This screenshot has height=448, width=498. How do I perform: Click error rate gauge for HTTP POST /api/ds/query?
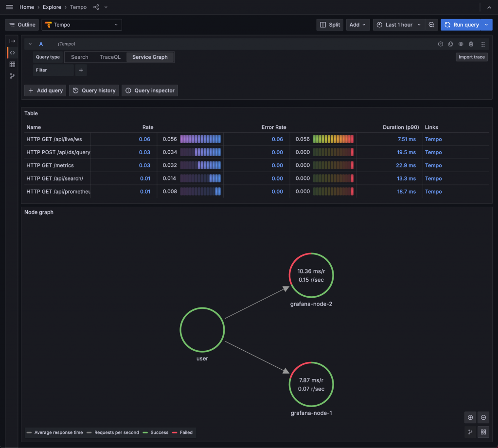pos(333,152)
